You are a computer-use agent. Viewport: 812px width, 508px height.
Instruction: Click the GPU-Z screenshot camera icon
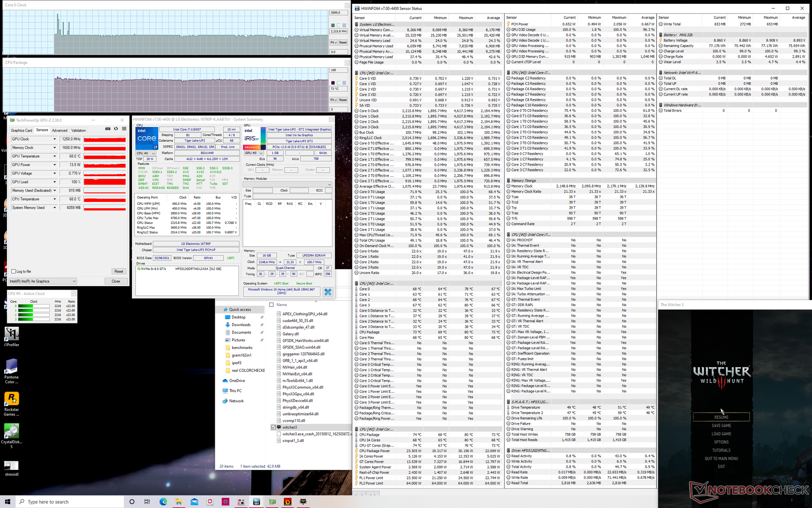click(108, 129)
